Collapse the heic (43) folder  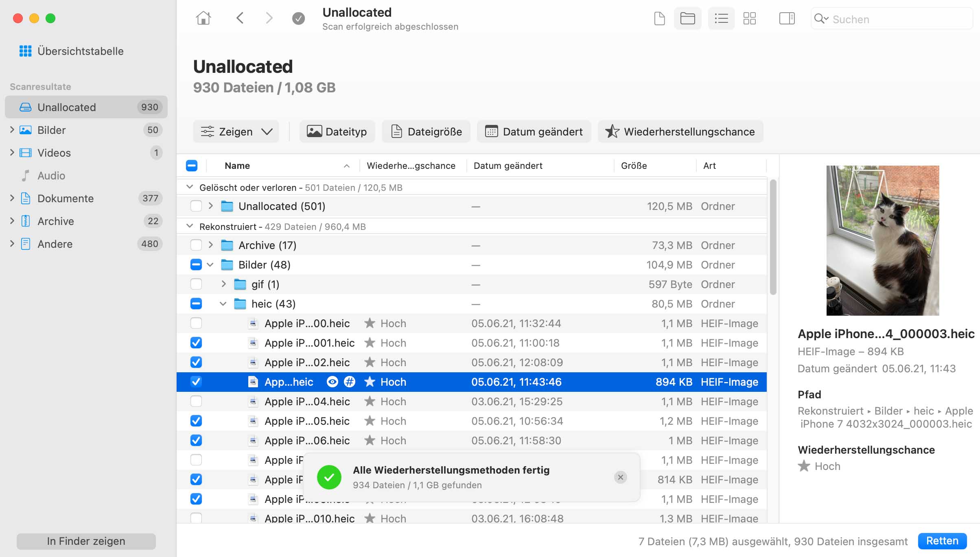click(x=223, y=304)
